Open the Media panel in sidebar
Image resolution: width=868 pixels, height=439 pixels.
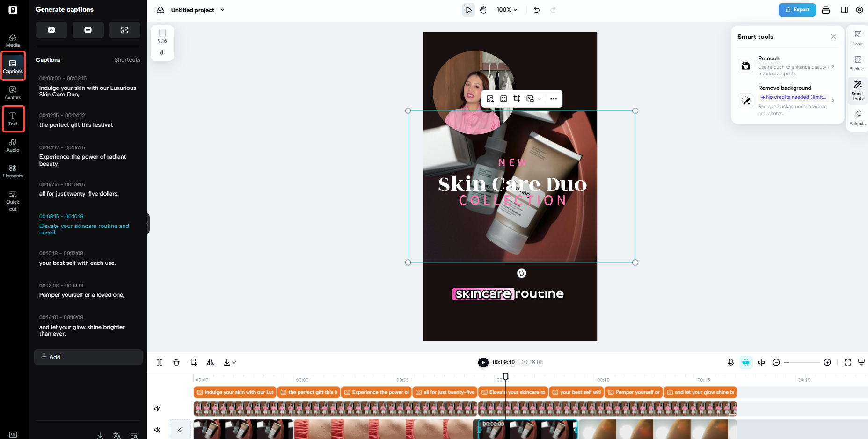pos(13,40)
